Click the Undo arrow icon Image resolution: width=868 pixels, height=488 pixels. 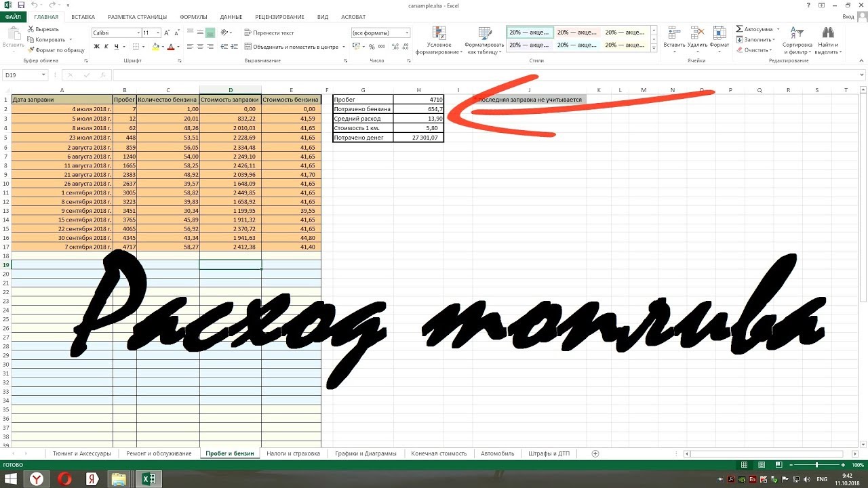(x=35, y=5)
